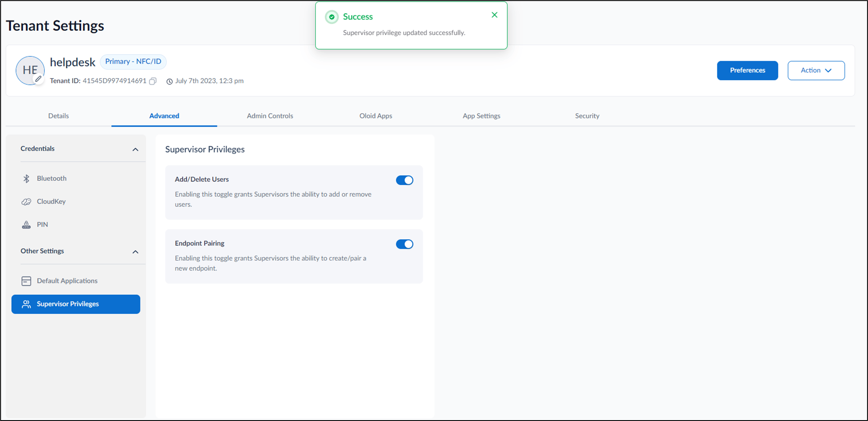
Task: Click the helpdesk tenant name
Action: tap(72, 62)
